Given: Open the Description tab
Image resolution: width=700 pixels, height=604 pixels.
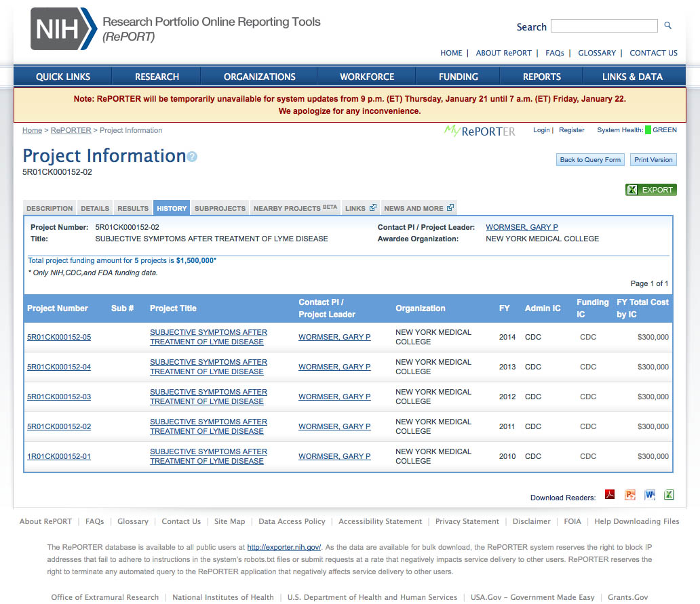Looking at the screenshot, I should [x=50, y=208].
